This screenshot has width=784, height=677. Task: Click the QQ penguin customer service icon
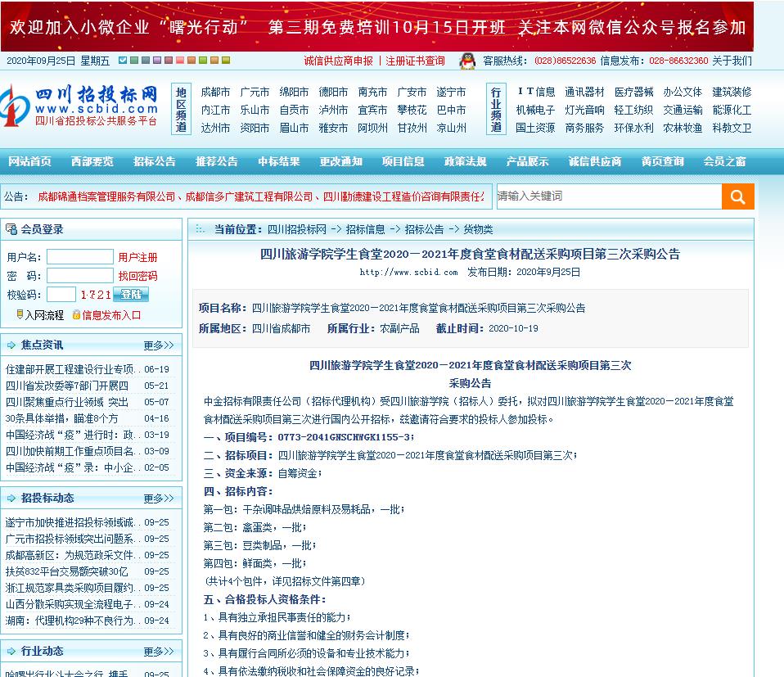[467, 61]
